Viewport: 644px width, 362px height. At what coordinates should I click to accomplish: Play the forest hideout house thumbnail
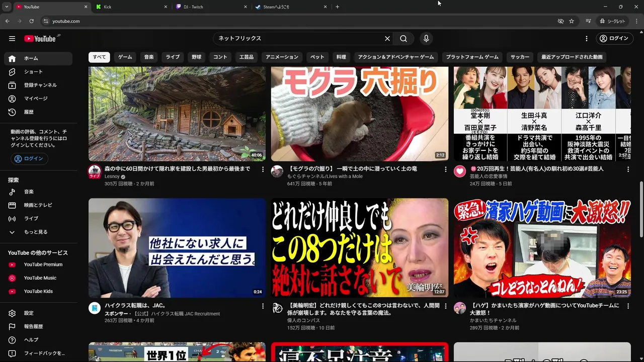tap(177, 114)
